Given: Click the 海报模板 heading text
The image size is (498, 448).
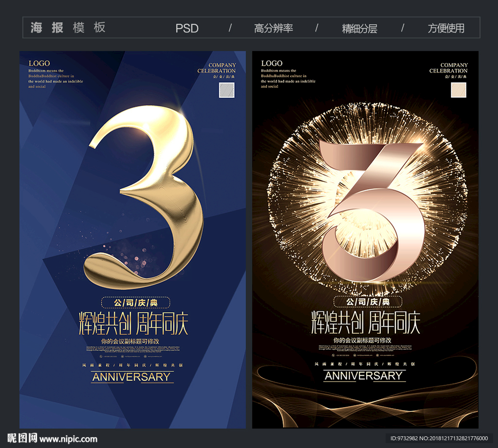Looking at the screenshot, I should tap(68, 28).
